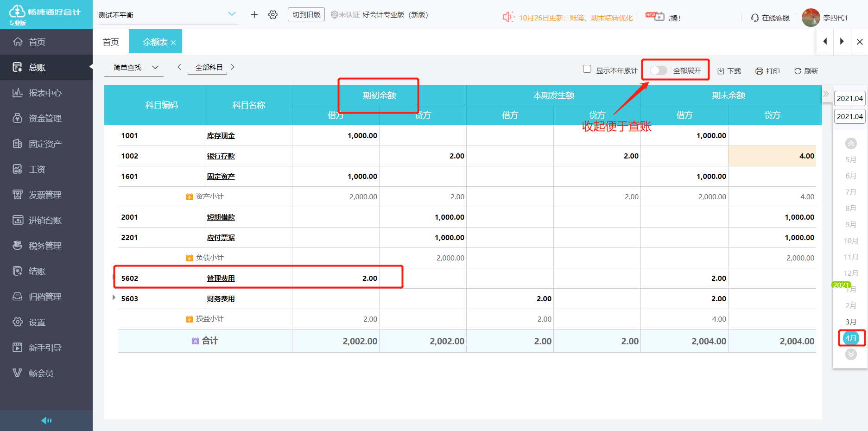Click the settings gear icon in top bar
Viewport: 868px width, 431px height.
coord(273,15)
